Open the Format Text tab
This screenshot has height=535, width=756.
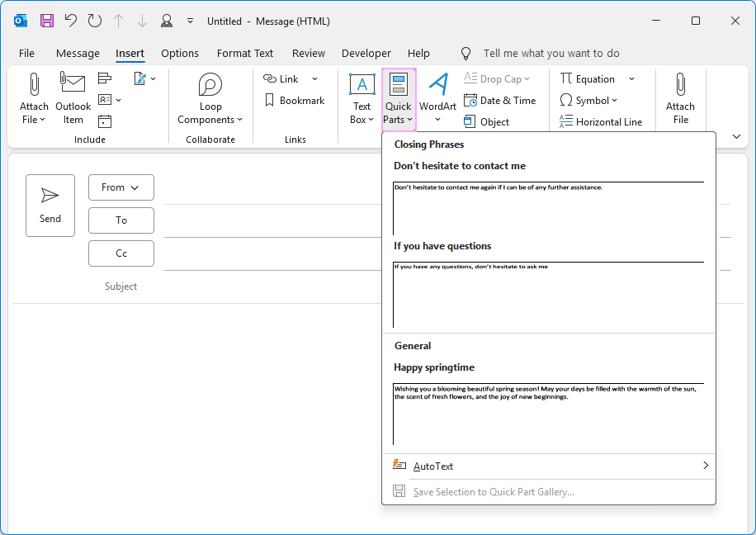245,53
